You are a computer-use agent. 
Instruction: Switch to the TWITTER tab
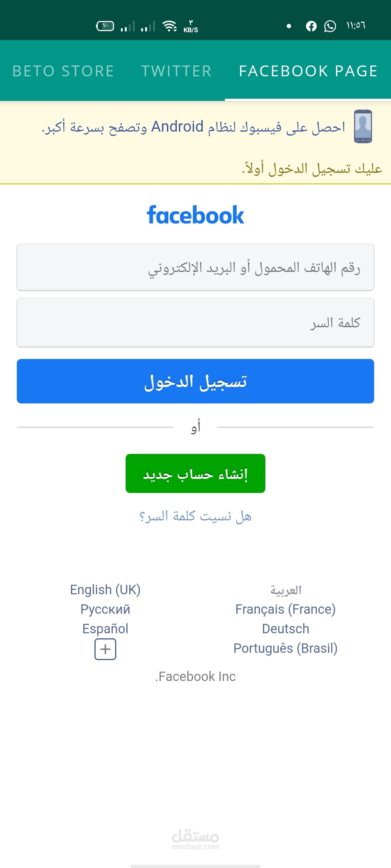pyautogui.click(x=176, y=71)
